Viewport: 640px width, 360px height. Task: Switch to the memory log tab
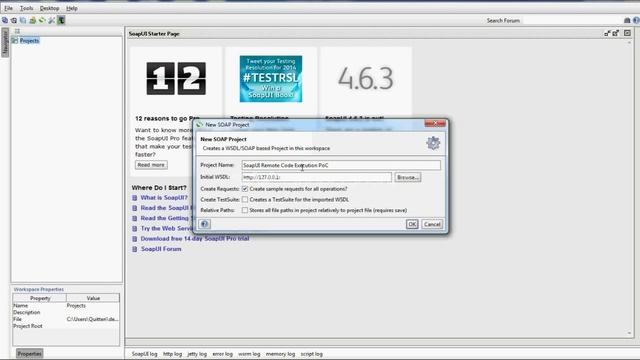tap(280, 354)
